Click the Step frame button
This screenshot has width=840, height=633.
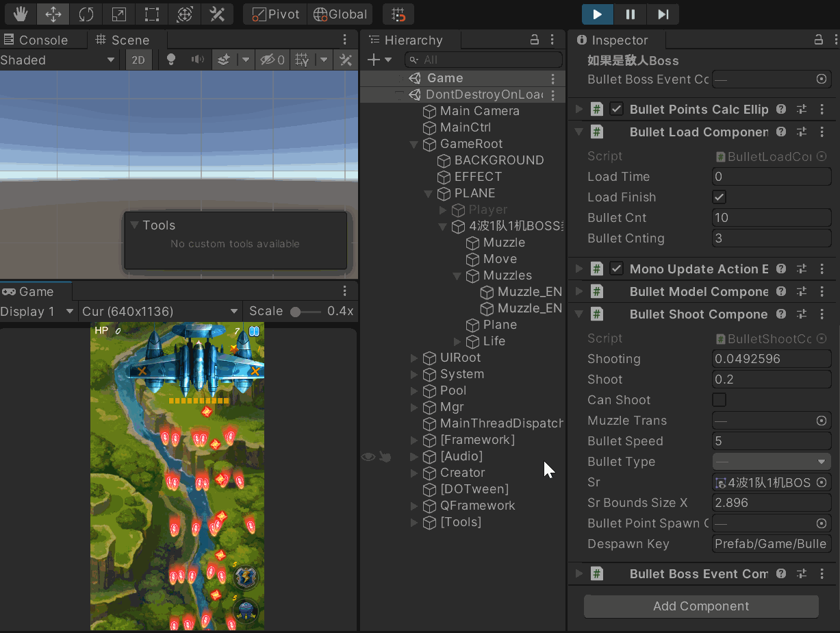click(x=663, y=14)
